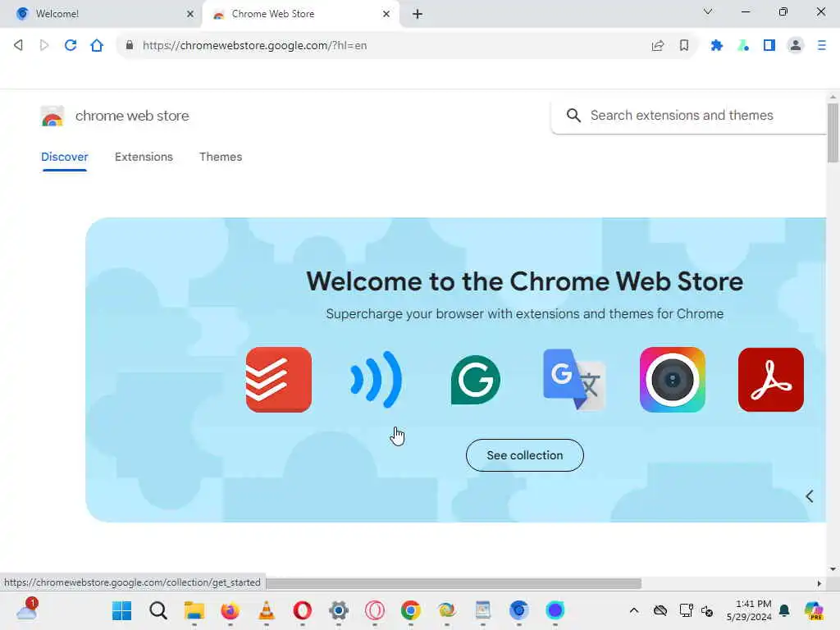Click the vertical scrollbar thumb
The height and width of the screenshot is (630, 840).
pos(833,133)
